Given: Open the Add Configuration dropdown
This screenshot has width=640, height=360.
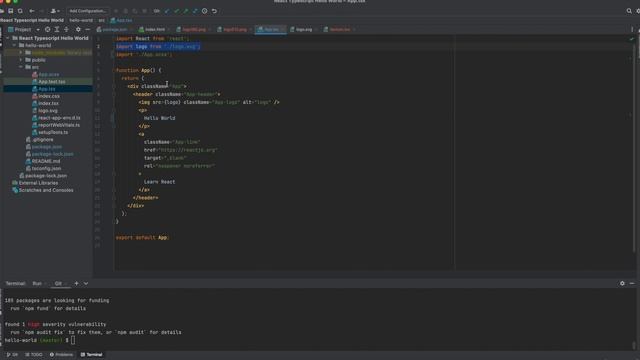Looking at the screenshot, I should [x=87, y=11].
